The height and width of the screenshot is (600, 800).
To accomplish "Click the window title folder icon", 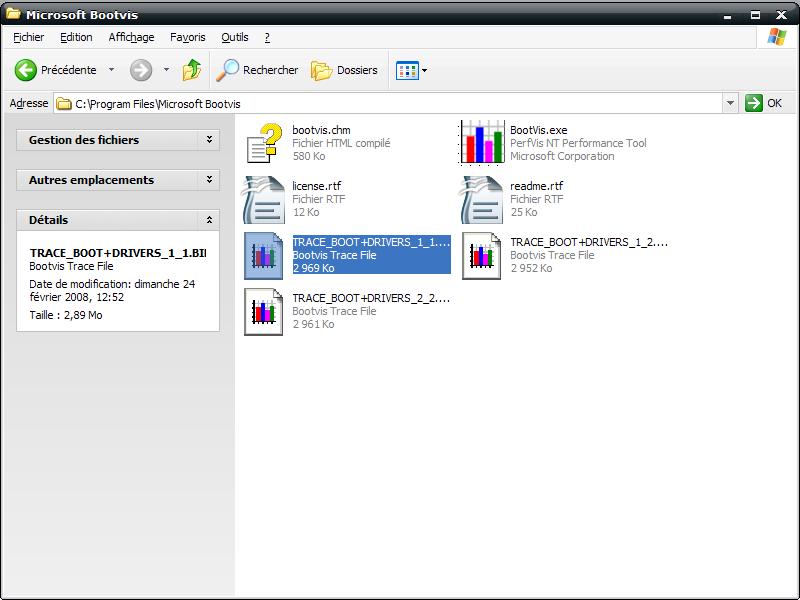I will click(x=13, y=14).
